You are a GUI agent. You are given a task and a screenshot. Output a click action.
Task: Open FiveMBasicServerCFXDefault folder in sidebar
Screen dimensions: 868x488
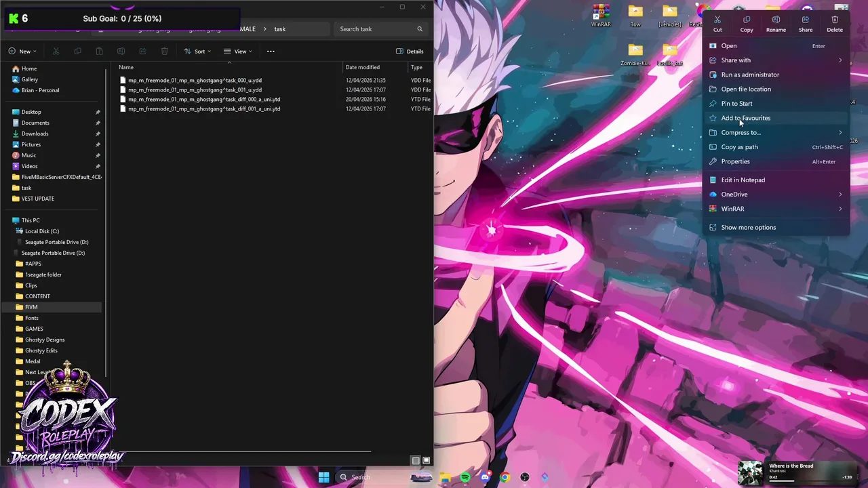point(61,177)
